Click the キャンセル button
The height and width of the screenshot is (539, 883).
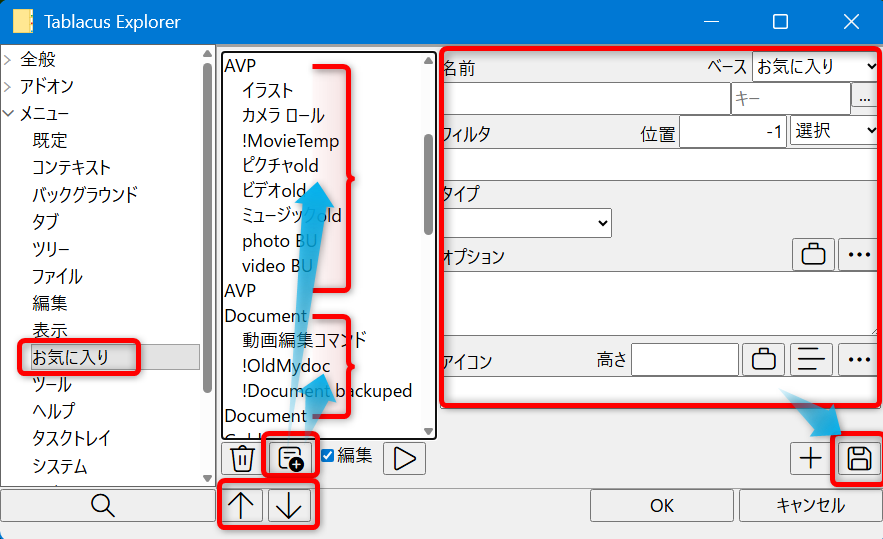click(810, 505)
